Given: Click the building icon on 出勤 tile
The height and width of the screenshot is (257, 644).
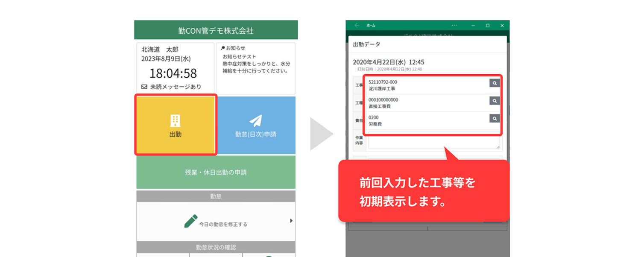Looking at the screenshot, I should pos(175,121).
